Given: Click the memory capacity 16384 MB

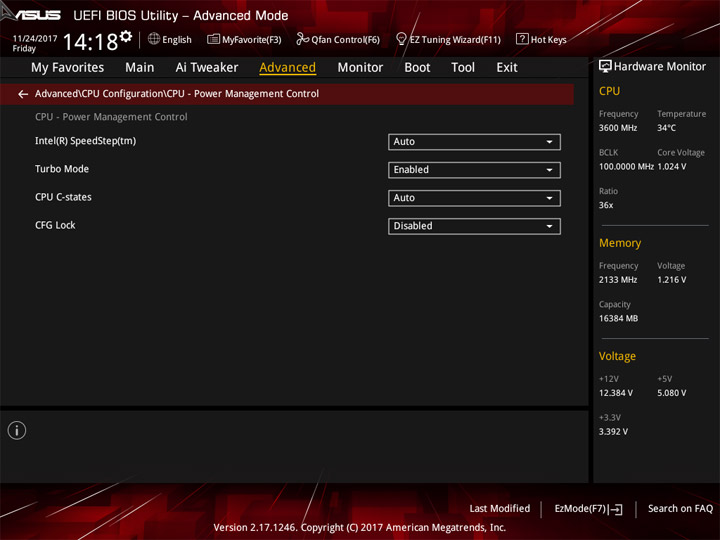Looking at the screenshot, I should [x=618, y=318].
